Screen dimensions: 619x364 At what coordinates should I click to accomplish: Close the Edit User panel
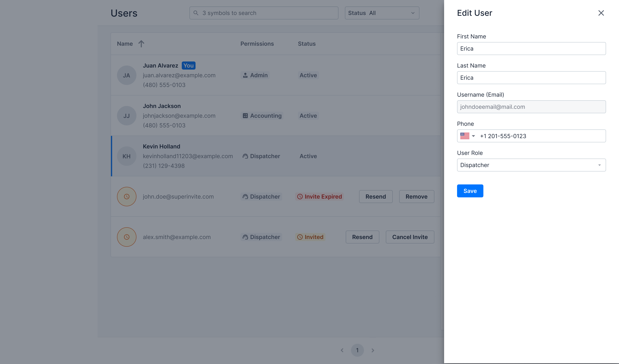(601, 13)
